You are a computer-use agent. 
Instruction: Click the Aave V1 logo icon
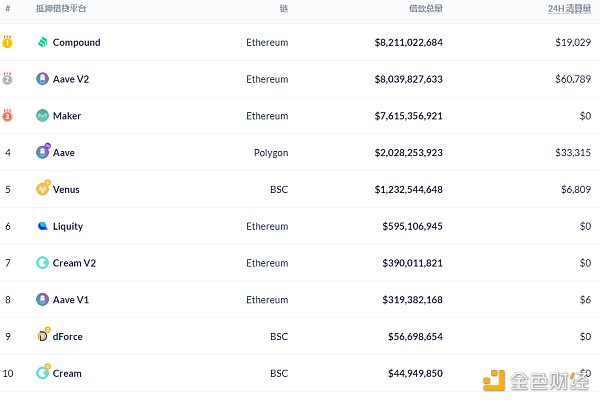click(x=42, y=299)
